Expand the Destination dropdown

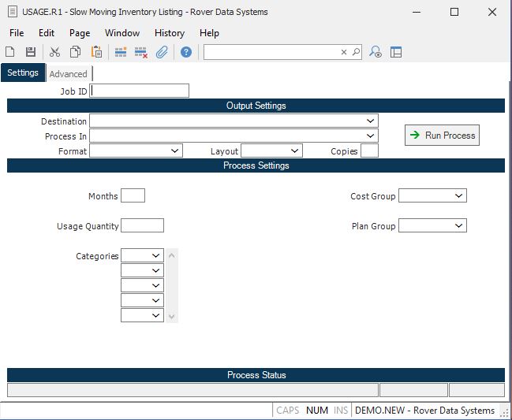370,121
